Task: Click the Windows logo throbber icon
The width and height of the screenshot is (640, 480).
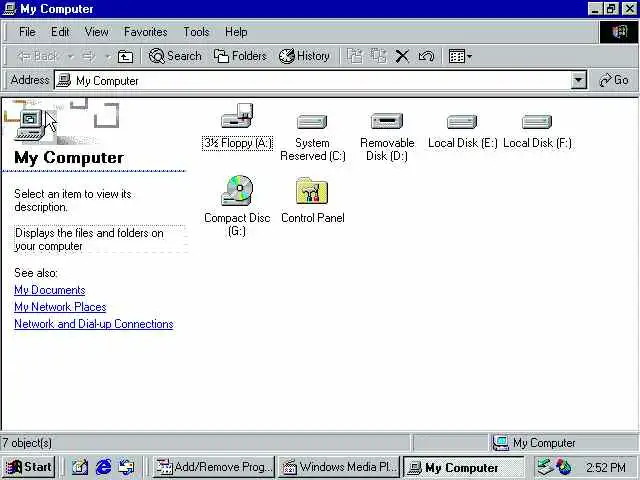Action: tap(619, 32)
